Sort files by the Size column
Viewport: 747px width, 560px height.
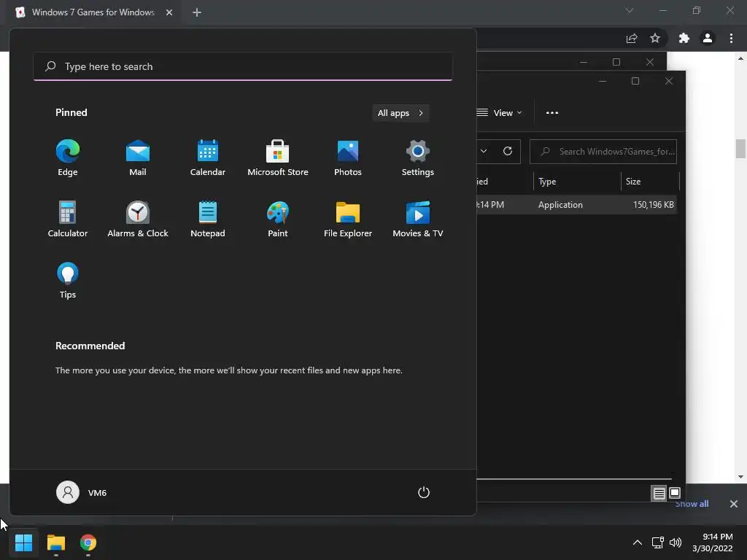tap(650, 182)
